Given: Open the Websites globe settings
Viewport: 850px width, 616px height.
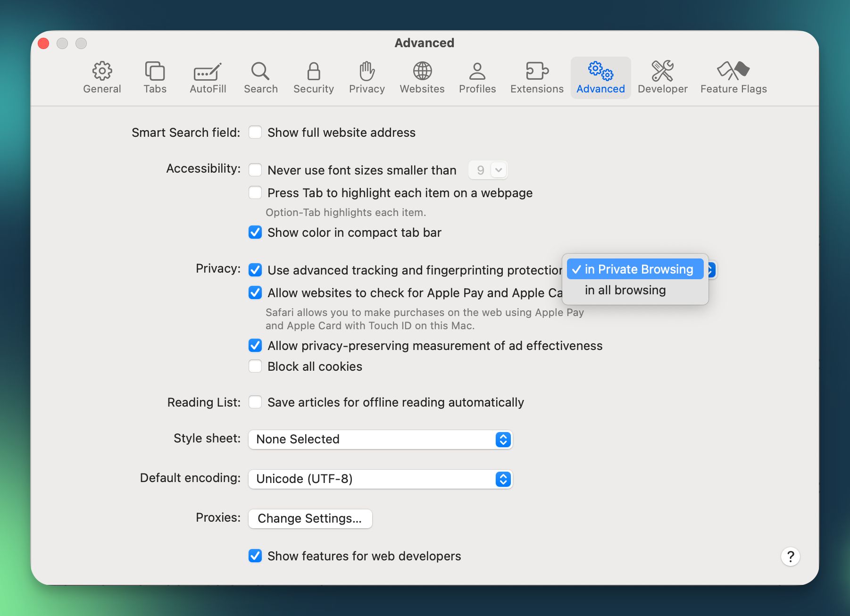Looking at the screenshot, I should [422, 77].
